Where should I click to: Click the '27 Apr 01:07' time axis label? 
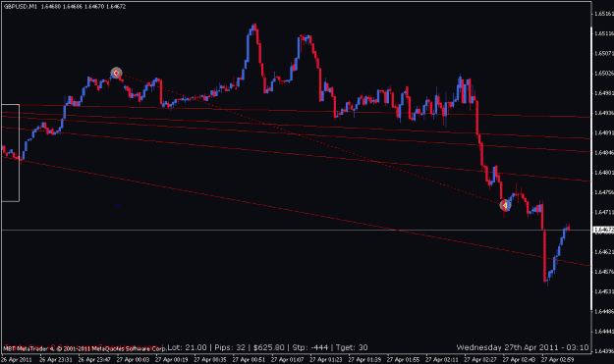click(288, 359)
